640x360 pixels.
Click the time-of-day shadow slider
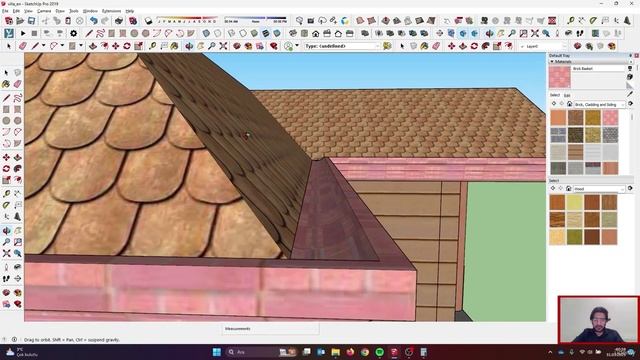point(256,19)
